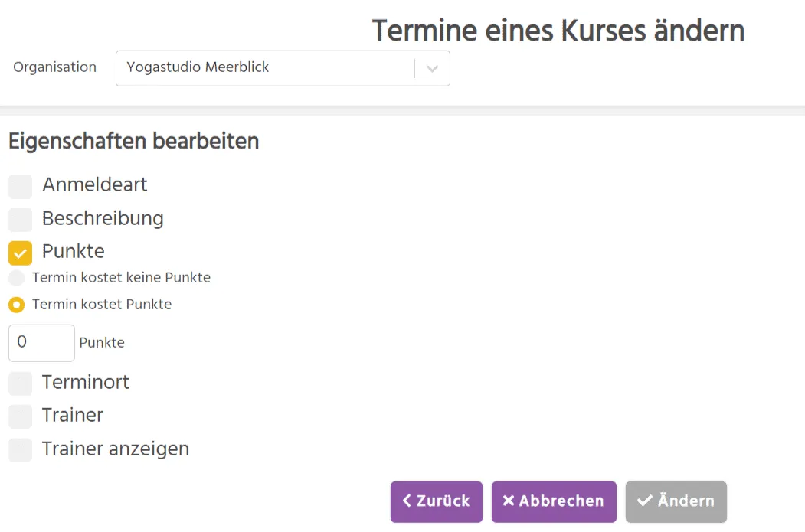Screen dimensions: 805x532
Task: Click the back chevron icon on Zurück button
Action: [407, 501]
